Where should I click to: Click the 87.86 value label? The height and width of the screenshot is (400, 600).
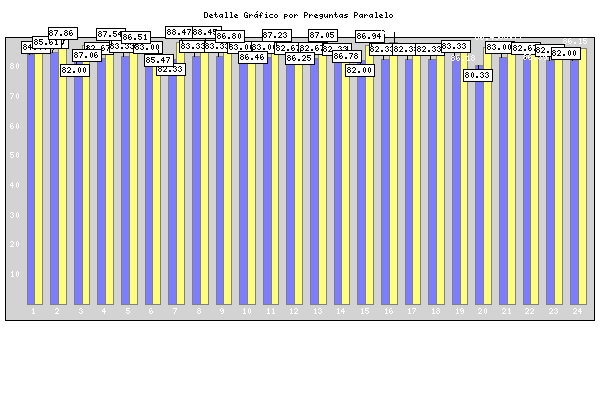coord(63,33)
